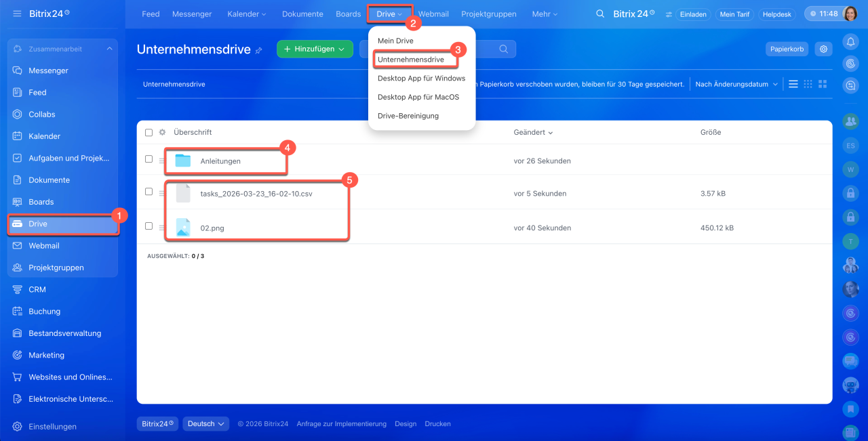Click the gear icon in table header
The image size is (868, 441).
[162, 132]
